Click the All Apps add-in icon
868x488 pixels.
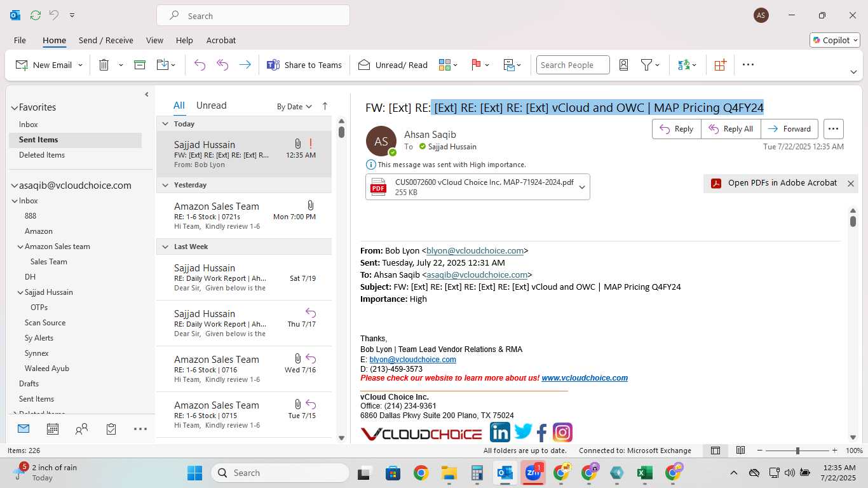pyautogui.click(x=720, y=65)
